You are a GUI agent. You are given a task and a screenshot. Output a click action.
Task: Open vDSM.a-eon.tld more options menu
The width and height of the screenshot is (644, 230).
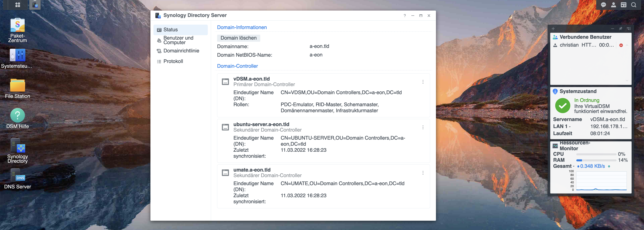[x=423, y=82]
